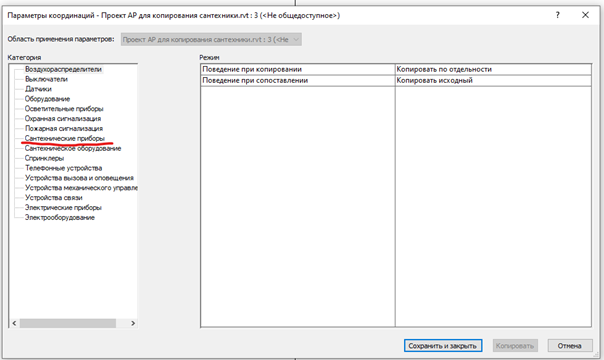Click category list scroll right arrow

click(x=133, y=323)
